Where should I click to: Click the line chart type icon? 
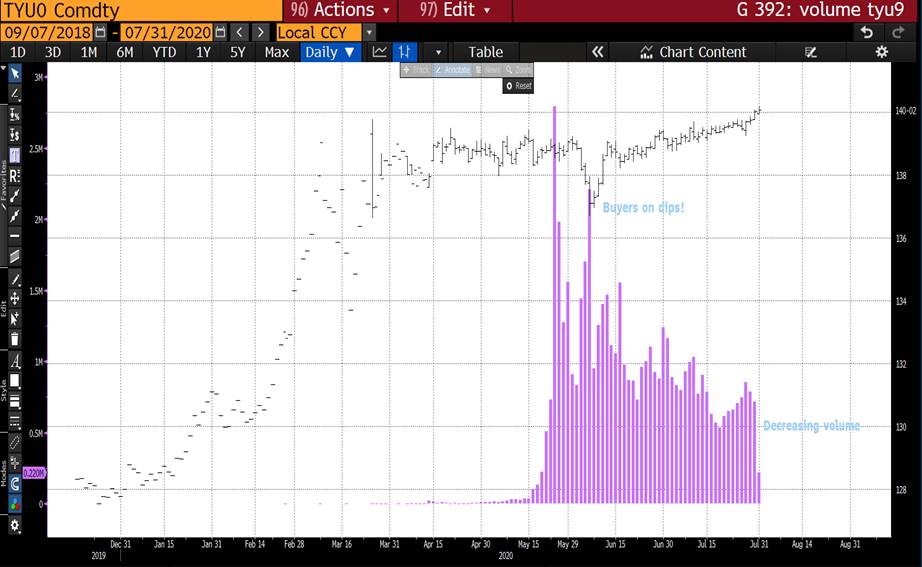(380, 52)
